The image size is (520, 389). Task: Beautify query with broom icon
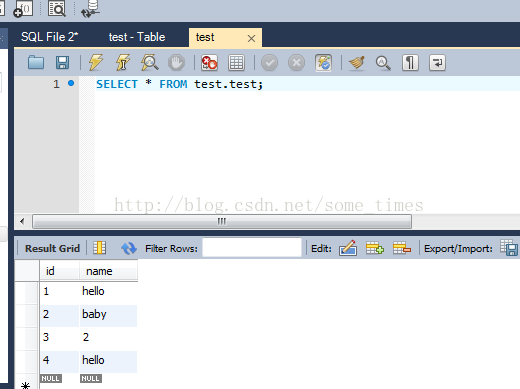pyautogui.click(x=357, y=63)
